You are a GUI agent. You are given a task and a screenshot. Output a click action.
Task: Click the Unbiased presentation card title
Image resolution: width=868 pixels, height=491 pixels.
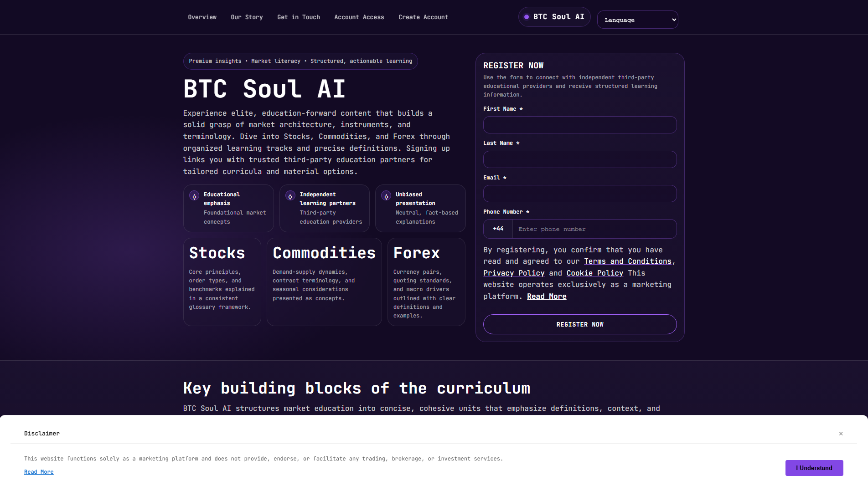point(415,199)
